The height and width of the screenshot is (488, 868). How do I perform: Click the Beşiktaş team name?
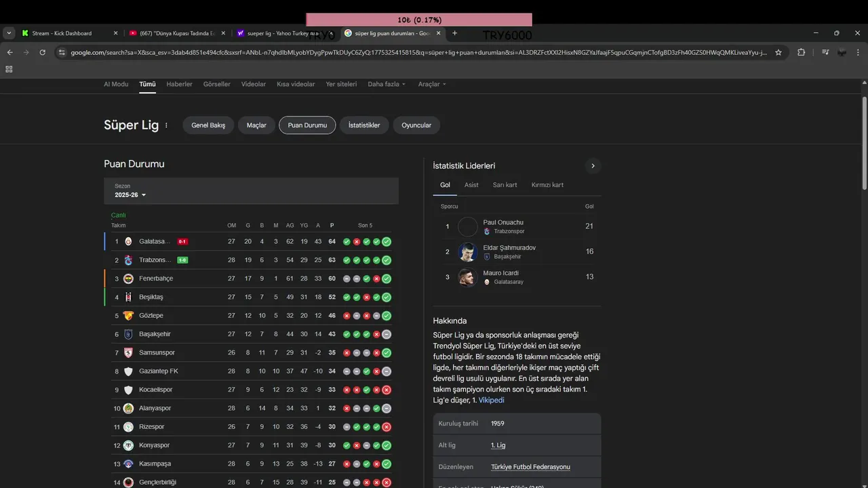coord(151,297)
